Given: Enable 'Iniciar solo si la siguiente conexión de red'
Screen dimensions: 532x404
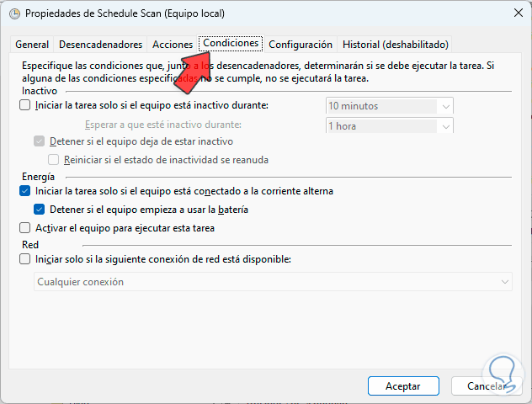Looking at the screenshot, I should click(24, 259).
